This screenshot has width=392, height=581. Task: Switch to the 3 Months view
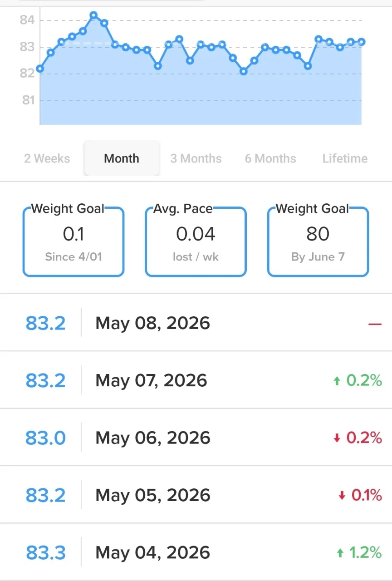click(196, 158)
